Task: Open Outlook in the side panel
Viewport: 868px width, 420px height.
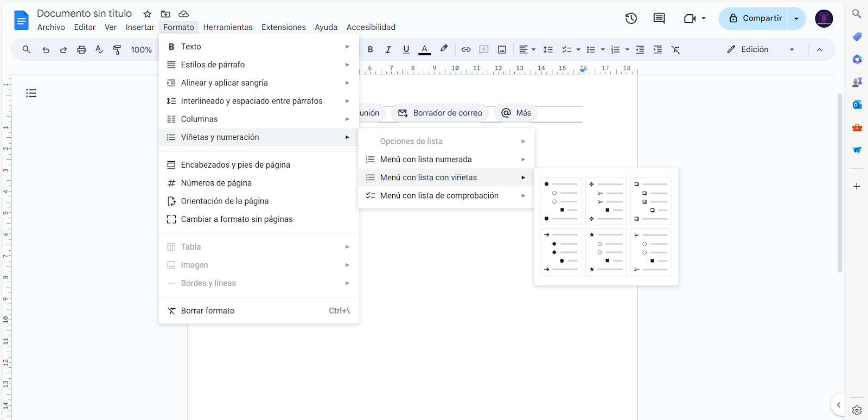Action: click(857, 105)
